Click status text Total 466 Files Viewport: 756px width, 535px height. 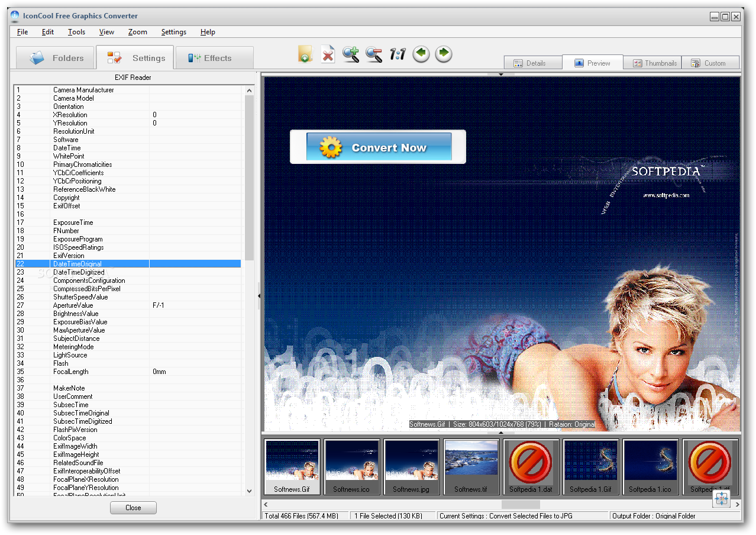301,516
